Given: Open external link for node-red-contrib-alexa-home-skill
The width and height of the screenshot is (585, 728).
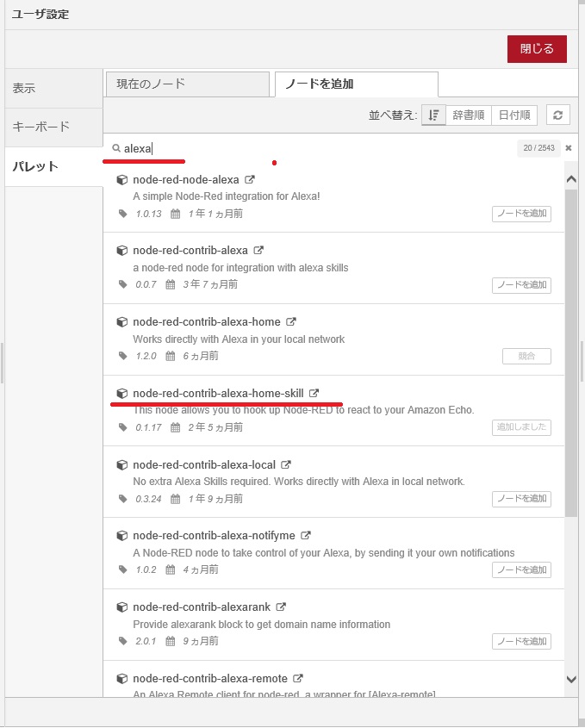Looking at the screenshot, I should [314, 393].
